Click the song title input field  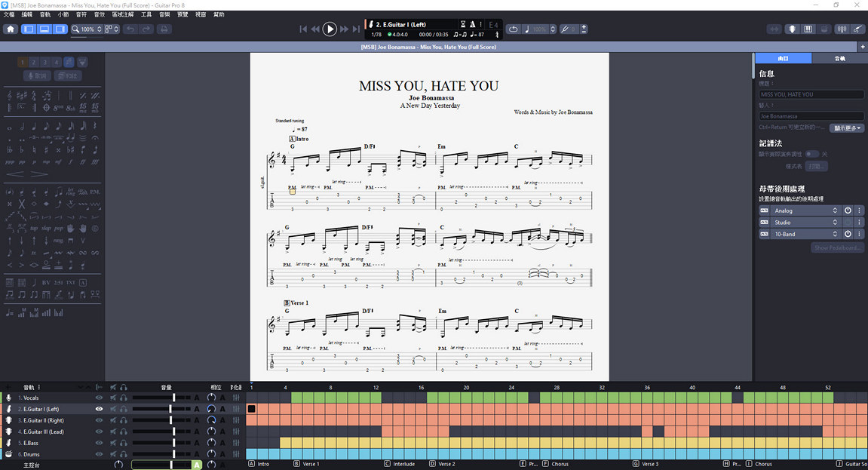tap(811, 94)
